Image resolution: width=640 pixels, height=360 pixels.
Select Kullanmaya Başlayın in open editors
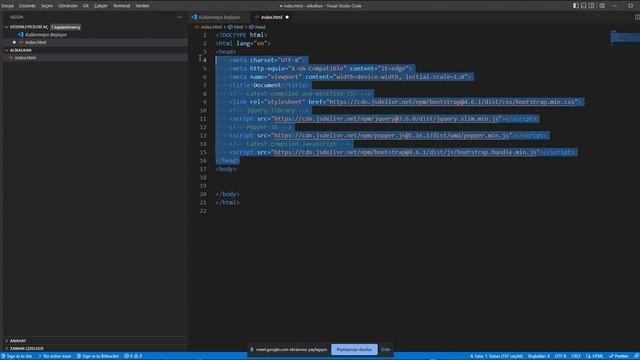46,35
